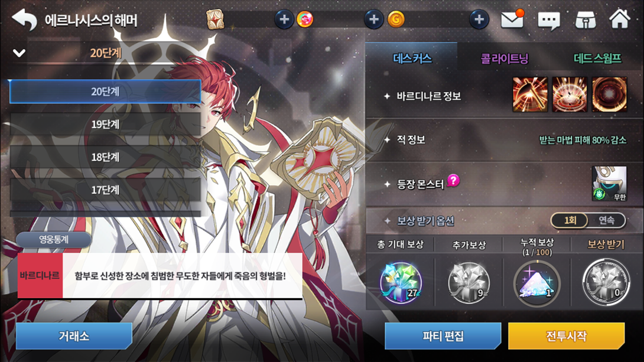Select the 1회 reward option

[570, 220]
